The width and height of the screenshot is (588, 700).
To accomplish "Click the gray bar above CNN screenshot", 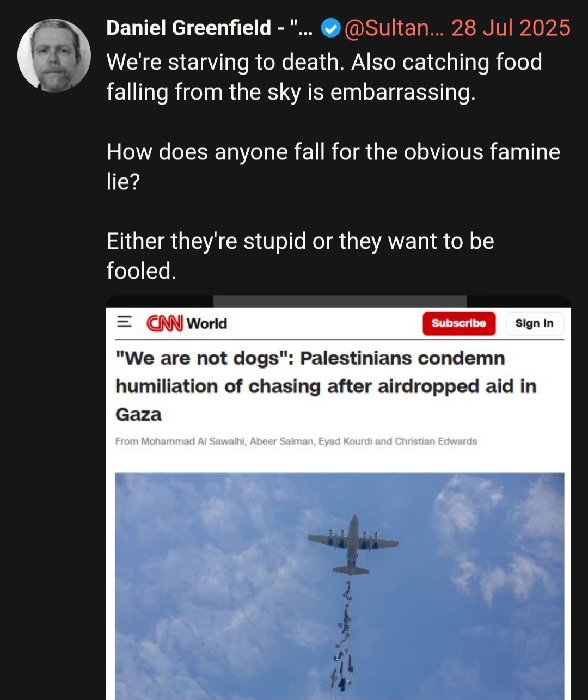I will pyautogui.click(x=340, y=302).
